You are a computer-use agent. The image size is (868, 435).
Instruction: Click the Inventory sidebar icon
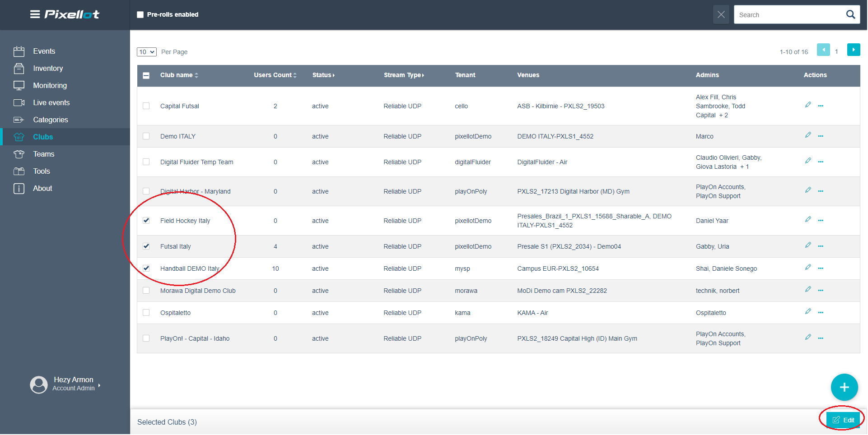[19, 69]
